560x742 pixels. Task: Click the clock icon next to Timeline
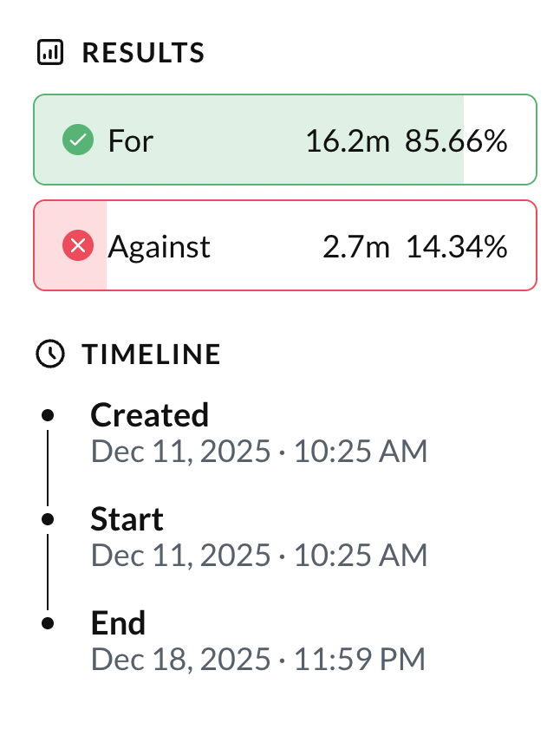click(50, 355)
